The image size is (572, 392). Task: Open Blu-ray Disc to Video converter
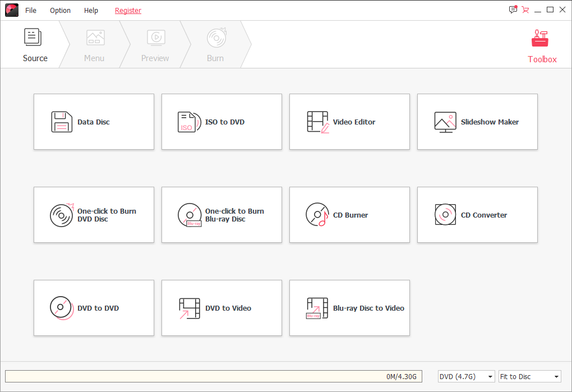coord(349,308)
